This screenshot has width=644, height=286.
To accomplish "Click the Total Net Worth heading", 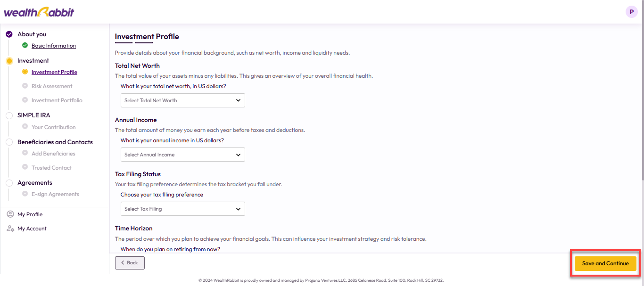I will click(137, 66).
